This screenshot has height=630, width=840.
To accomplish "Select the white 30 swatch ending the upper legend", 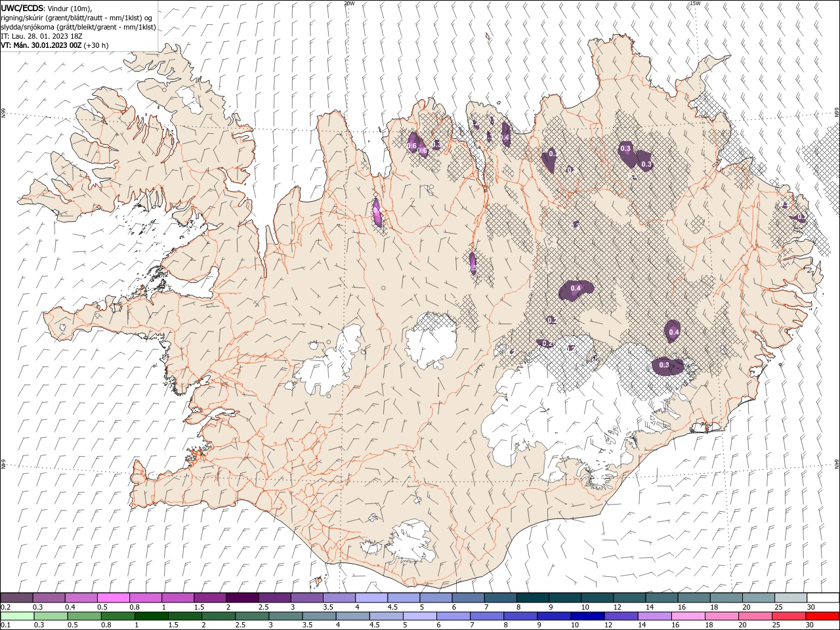I will tap(823, 598).
